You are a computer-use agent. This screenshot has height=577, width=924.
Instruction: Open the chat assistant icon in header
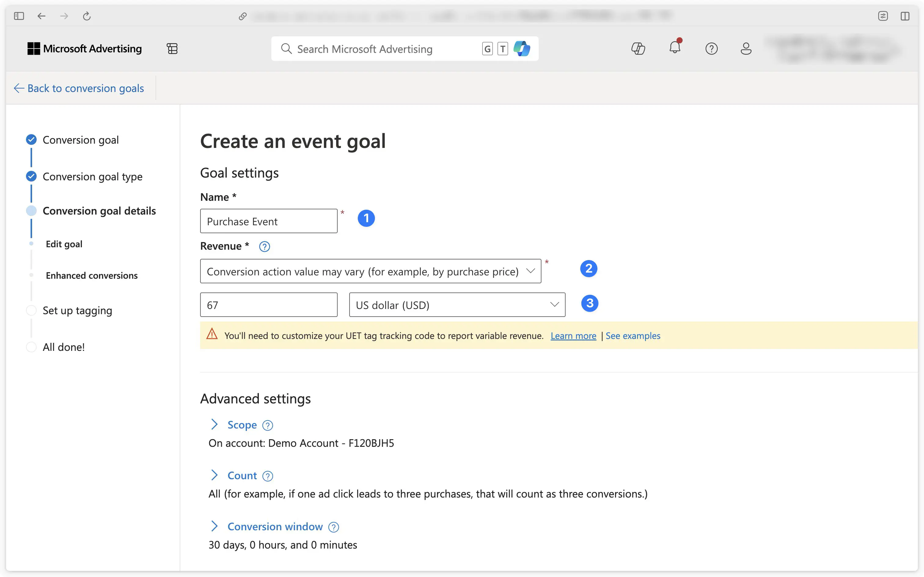638,49
